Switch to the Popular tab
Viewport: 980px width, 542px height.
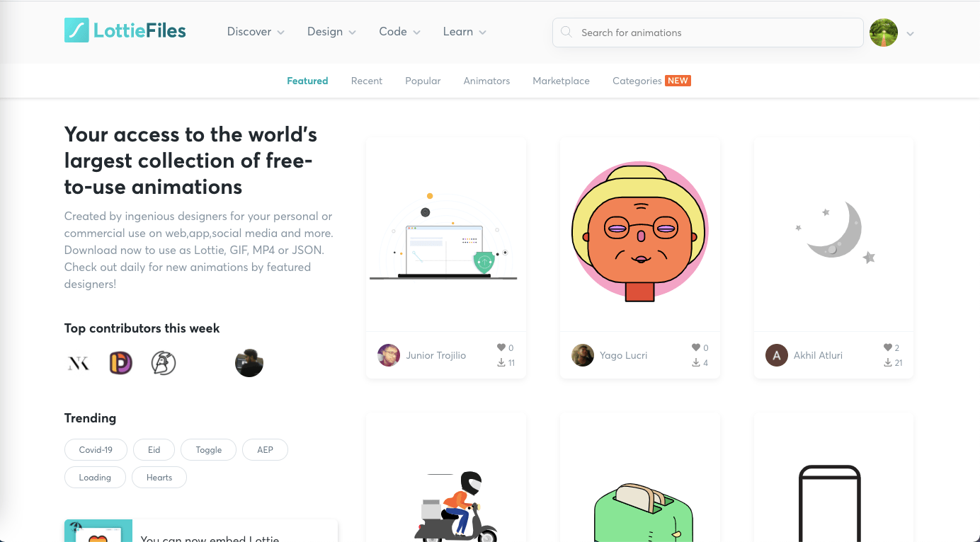pyautogui.click(x=423, y=81)
